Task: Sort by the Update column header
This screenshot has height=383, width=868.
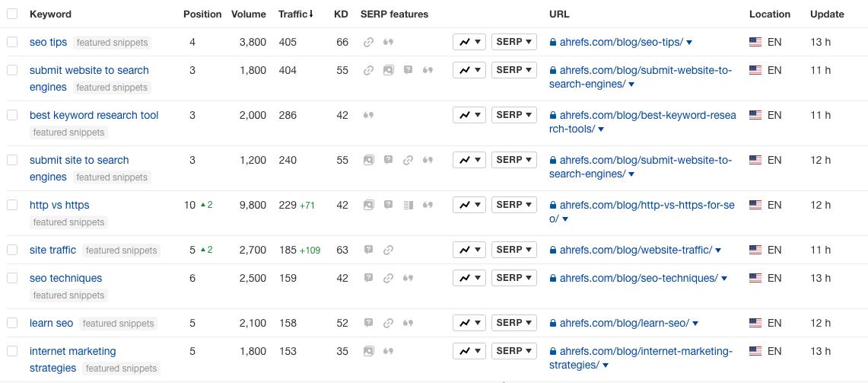Action: [827, 14]
